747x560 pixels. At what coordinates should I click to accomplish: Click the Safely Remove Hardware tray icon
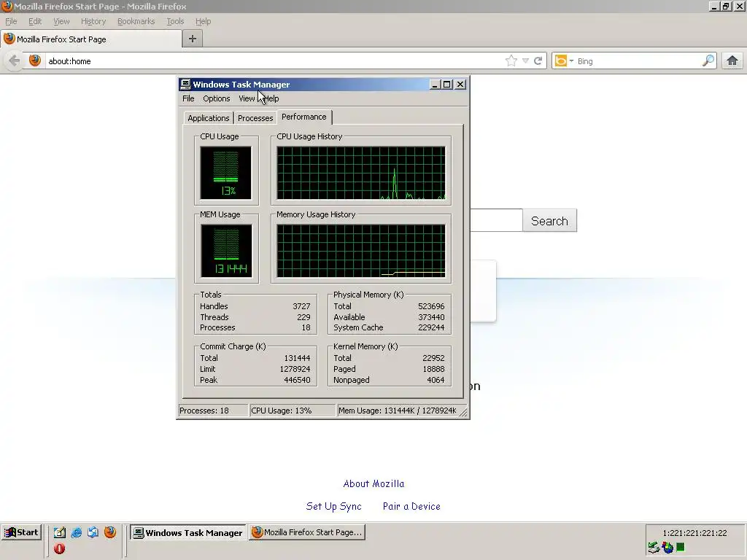[x=654, y=548]
